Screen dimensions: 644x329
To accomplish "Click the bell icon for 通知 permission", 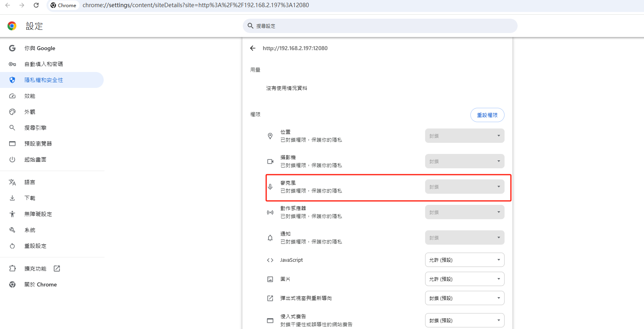I will pyautogui.click(x=270, y=238).
